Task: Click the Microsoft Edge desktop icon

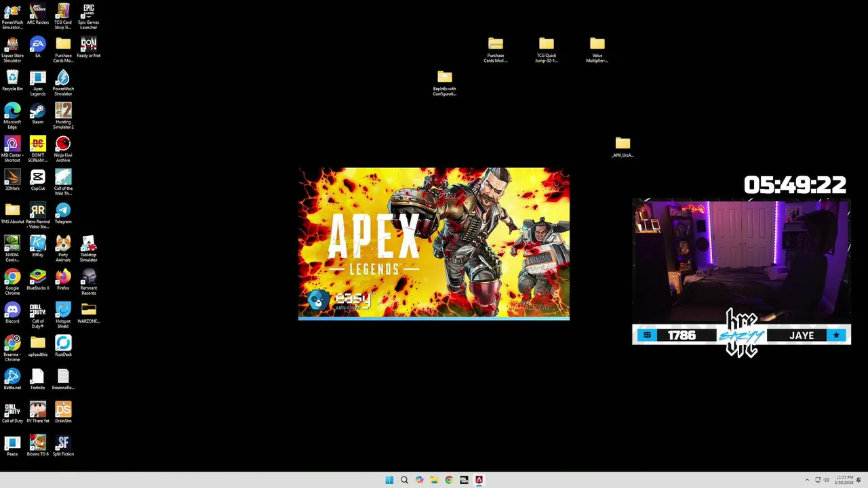Action: click(12, 117)
